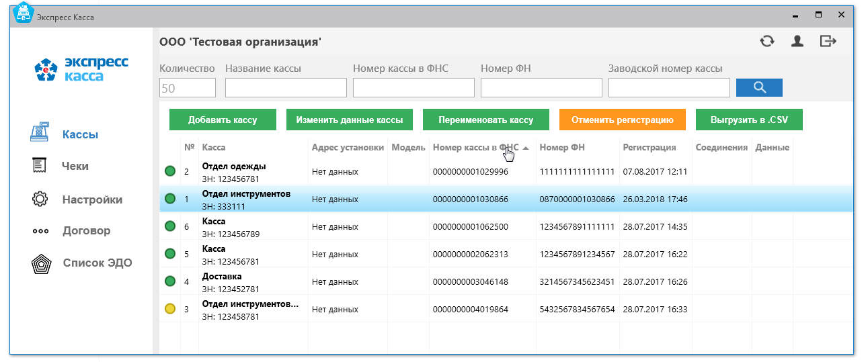Sort by Адрес установки column
The image size is (868, 362).
[x=348, y=148]
